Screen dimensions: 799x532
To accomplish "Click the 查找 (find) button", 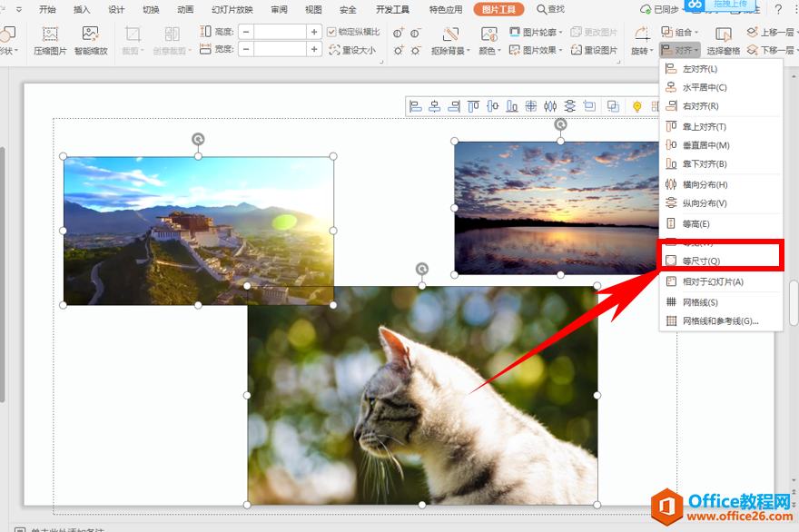I will click(550, 10).
